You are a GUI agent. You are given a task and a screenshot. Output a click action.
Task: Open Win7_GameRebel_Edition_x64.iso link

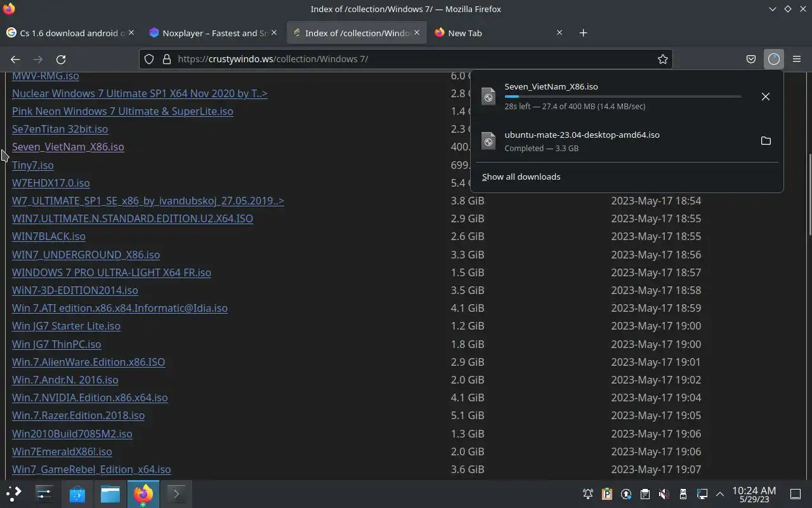coord(91,469)
